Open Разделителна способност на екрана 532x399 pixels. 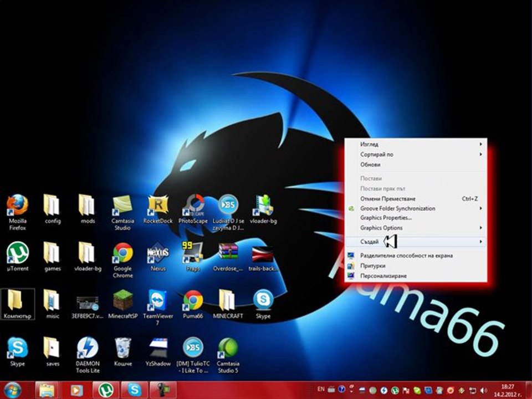pyautogui.click(x=416, y=255)
